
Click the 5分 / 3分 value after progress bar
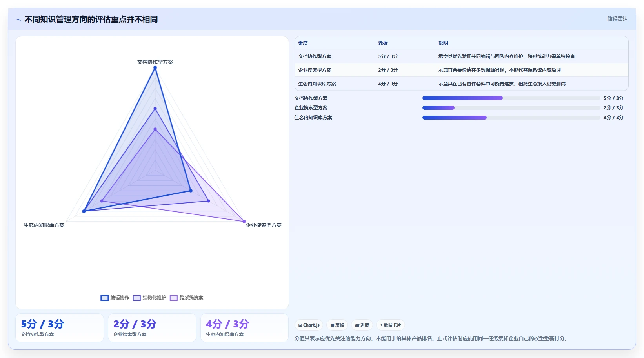613,98
